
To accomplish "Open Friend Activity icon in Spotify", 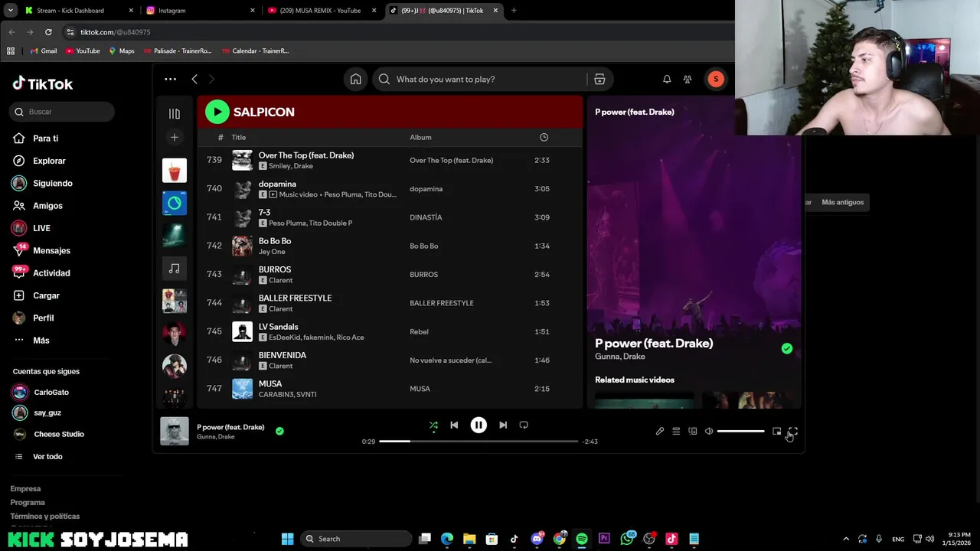I will coord(688,79).
